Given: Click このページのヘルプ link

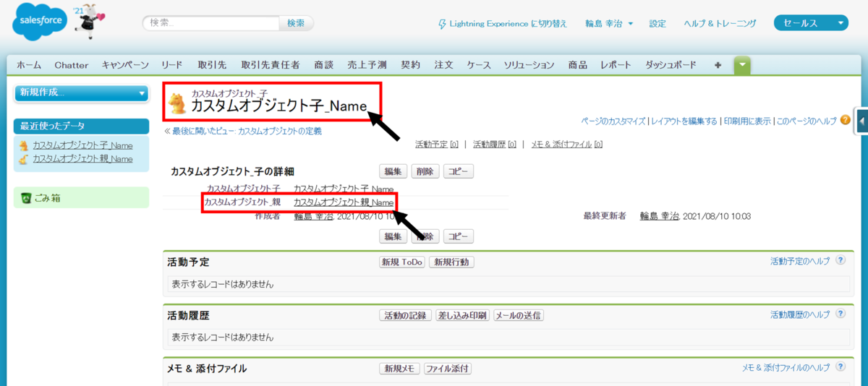Looking at the screenshot, I should [807, 121].
